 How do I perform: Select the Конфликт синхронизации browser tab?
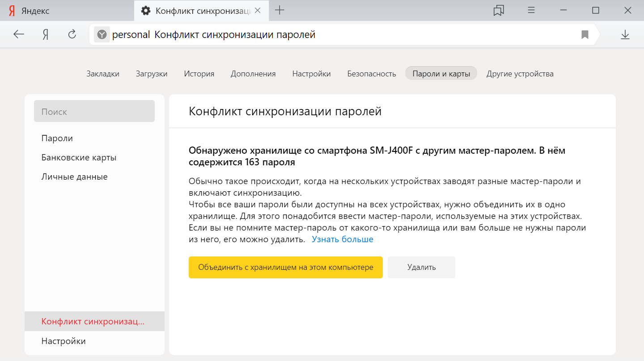[200, 10]
